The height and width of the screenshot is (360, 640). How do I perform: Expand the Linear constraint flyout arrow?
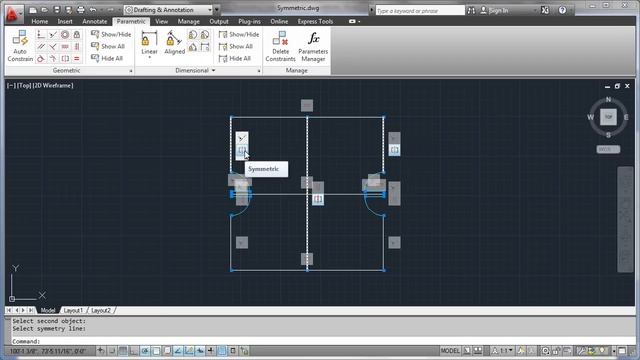pyautogui.click(x=149, y=58)
